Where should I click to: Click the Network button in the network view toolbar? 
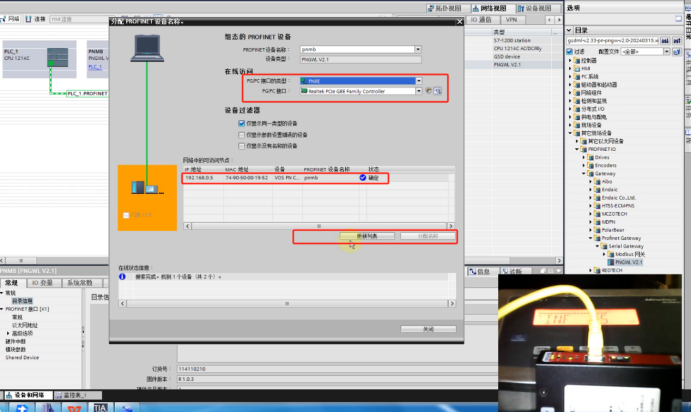coord(11,19)
